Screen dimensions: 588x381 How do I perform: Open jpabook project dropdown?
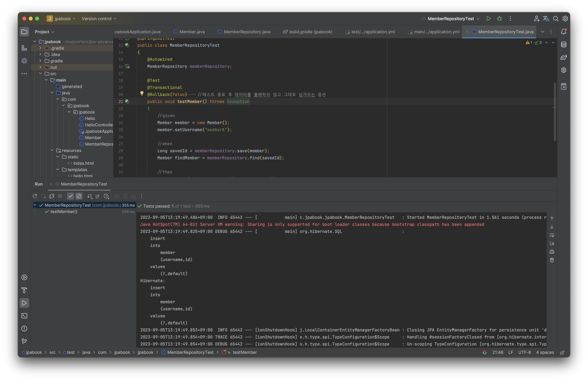tap(61, 19)
